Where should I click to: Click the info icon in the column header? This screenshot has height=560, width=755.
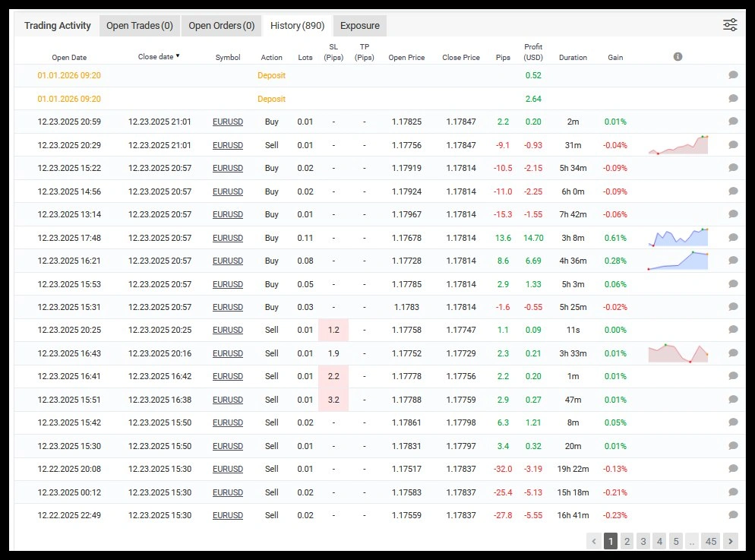678,57
